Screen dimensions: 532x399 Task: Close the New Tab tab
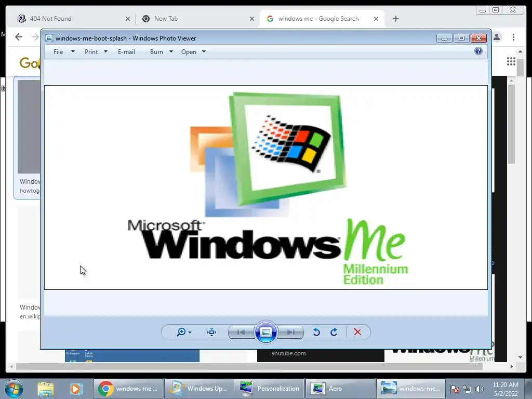pos(252,19)
